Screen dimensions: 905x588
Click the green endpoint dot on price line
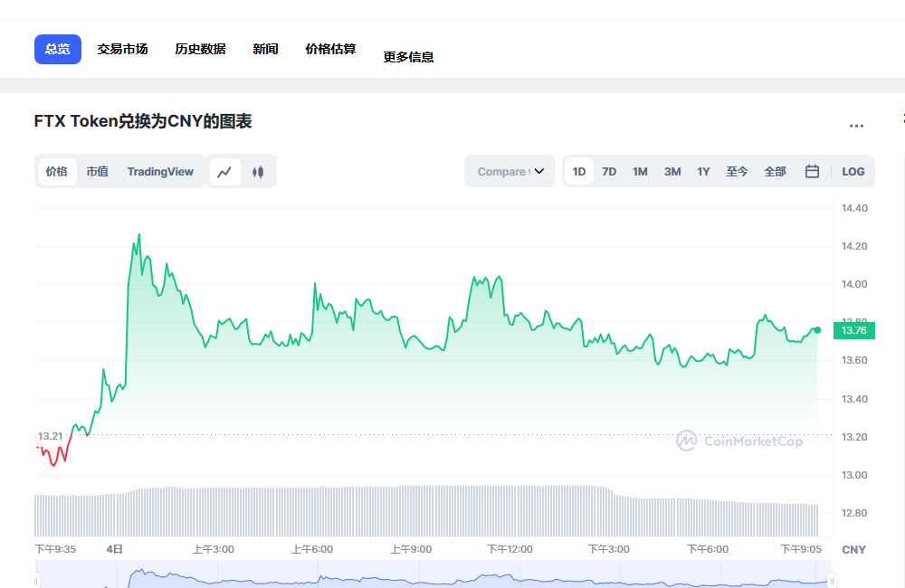point(817,330)
